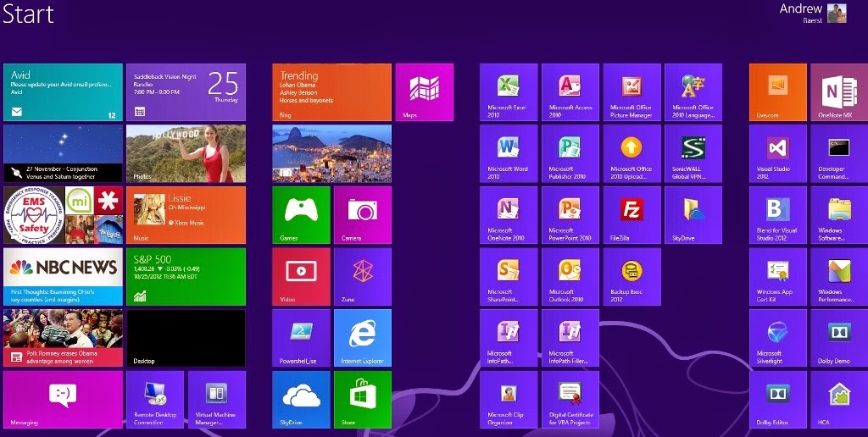
Task: Launch the Camera app tile
Action: 363,215
